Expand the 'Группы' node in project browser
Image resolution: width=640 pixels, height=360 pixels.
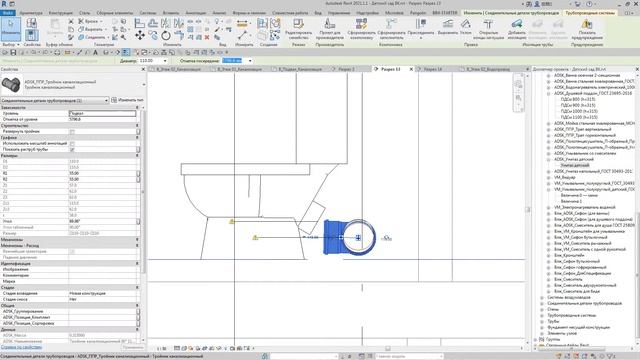tap(536, 340)
